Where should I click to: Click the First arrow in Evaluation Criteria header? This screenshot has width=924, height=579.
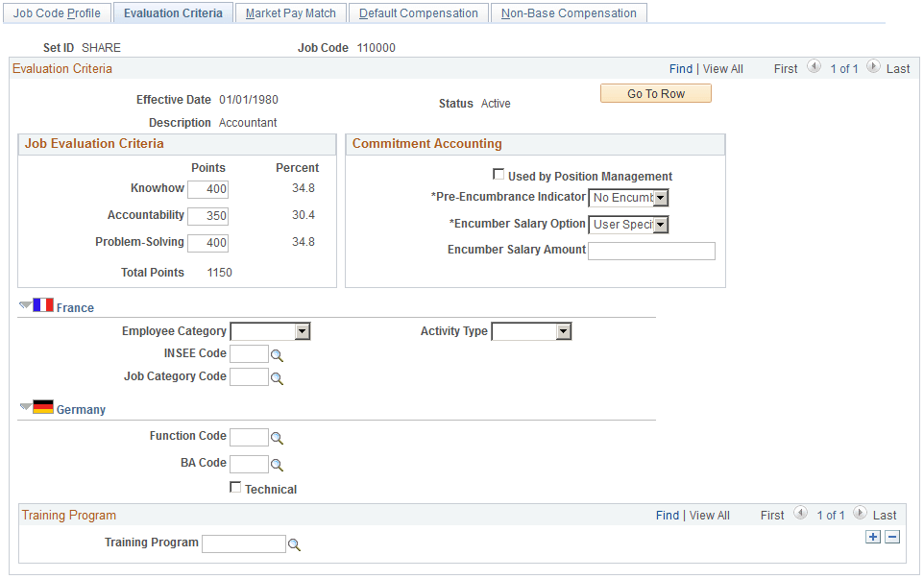pyautogui.click(x=814, y=68)
